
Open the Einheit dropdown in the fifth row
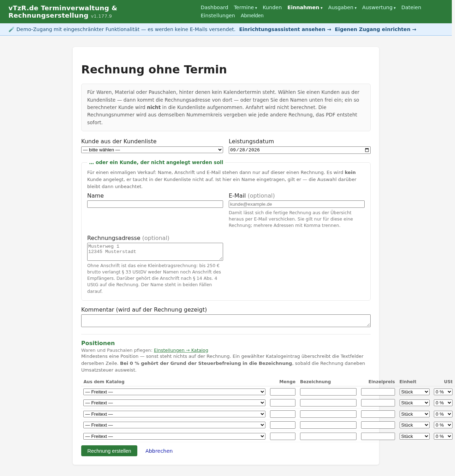click(414, 436)
